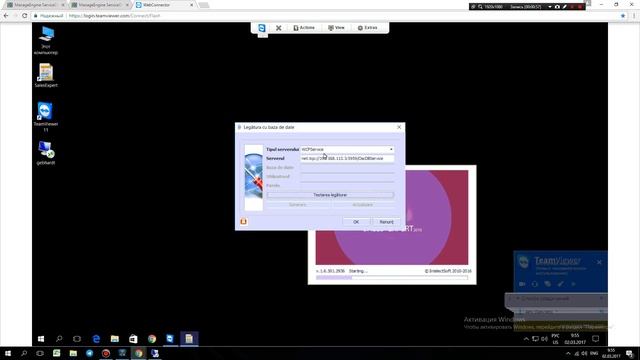Image resolution: width=640 pixels, height=360 pixels.
Task: Click remote Task View icon
Action: pos(77,339)
